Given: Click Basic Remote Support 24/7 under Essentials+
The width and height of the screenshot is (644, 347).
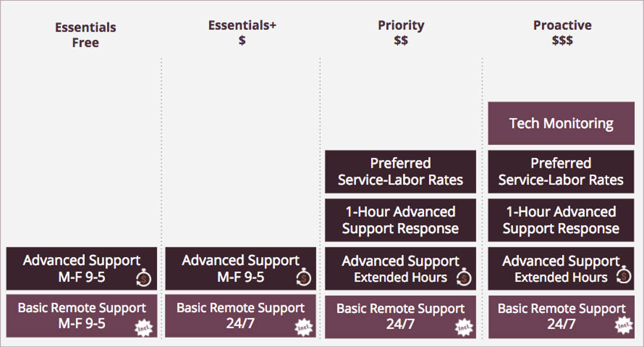Looking at the screenshot, I should tap(241, 316).
